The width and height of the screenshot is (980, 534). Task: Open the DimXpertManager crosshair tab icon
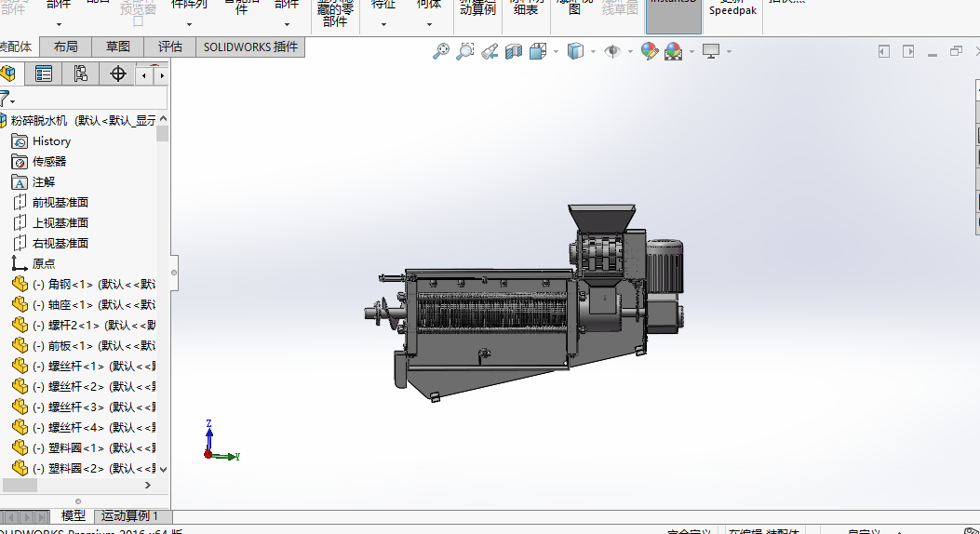click(x=117, y=73)
